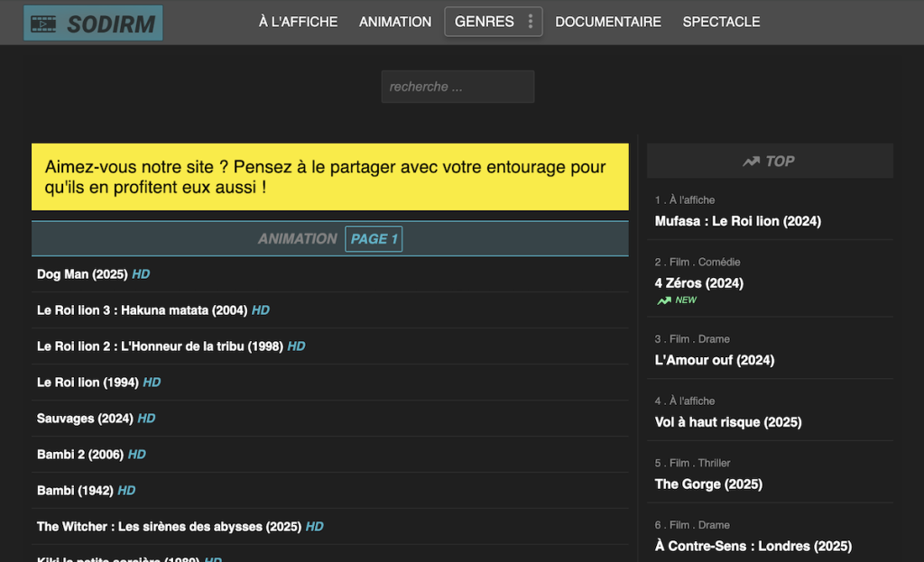The height and width of the screenshot is (562, 924).
Task: Open the DOCUMENTAIRE menu item
Action: coord(607,22)
